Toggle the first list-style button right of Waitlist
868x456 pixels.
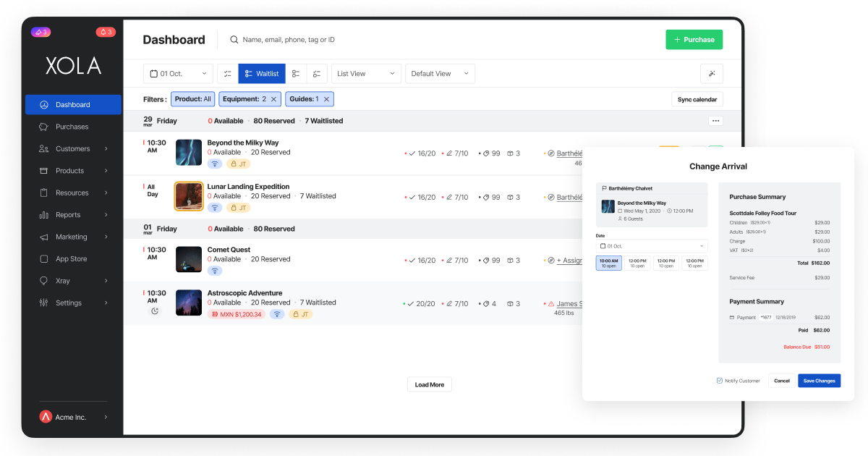click(x=296, y=74)
